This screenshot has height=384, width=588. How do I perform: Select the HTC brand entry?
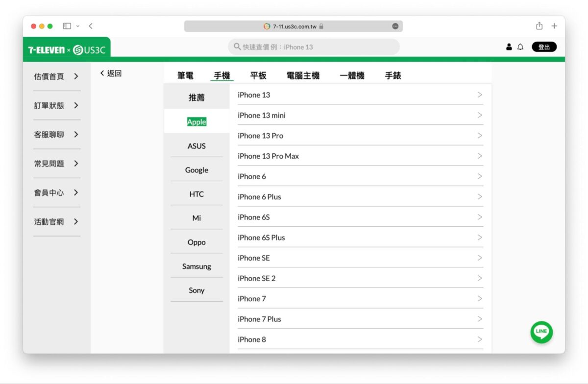[x=196, y=194]
